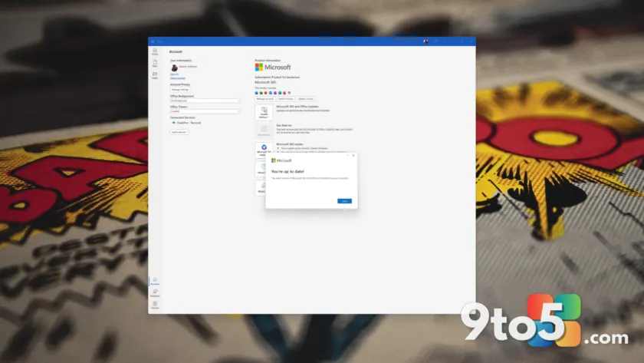The width and height of the screenshot is (644, 363).
Task: Open the Add a service dropdown
Action: tap(179, 132)
